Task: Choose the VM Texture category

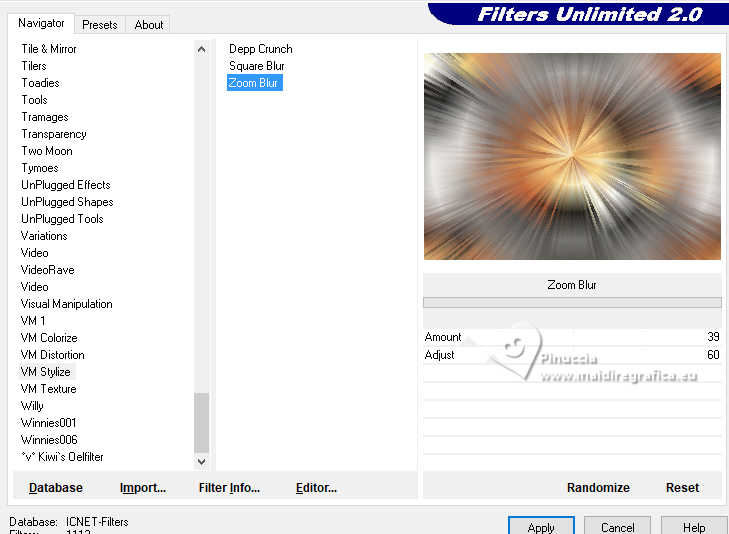Action: coord(49,389)
